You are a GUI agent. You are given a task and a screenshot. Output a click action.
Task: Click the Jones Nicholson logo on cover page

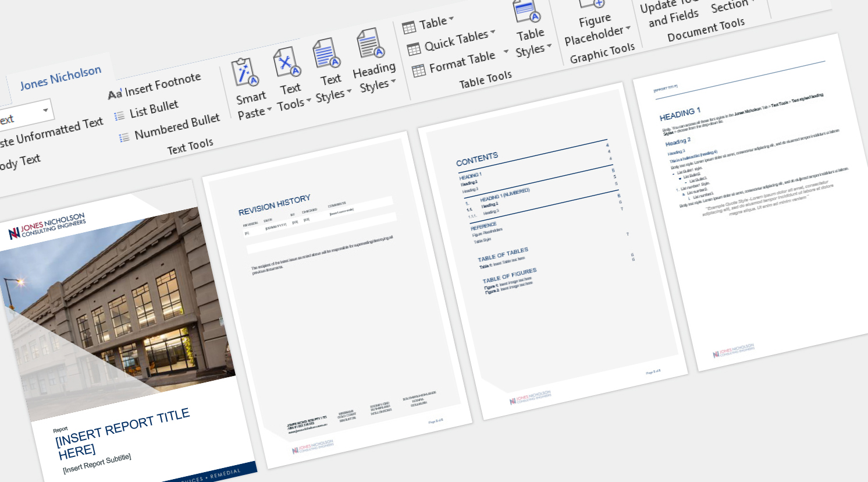(x=47, y=226)
